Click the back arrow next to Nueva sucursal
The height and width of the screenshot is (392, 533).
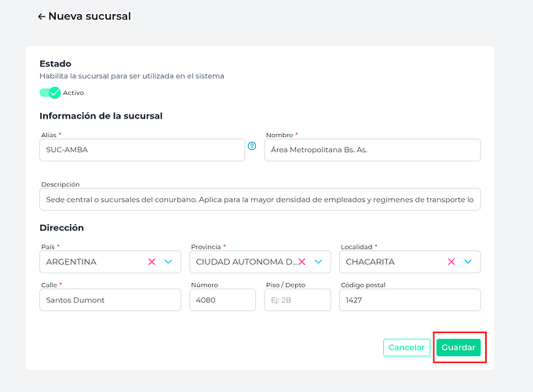tap(42, 16)
